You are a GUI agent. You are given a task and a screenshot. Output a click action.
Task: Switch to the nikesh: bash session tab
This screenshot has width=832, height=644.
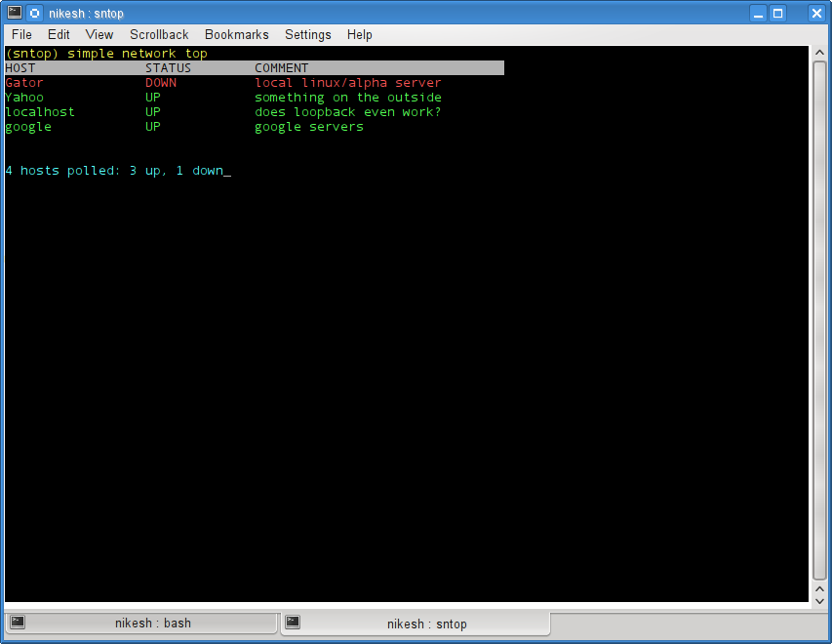[x=141, y=622]
